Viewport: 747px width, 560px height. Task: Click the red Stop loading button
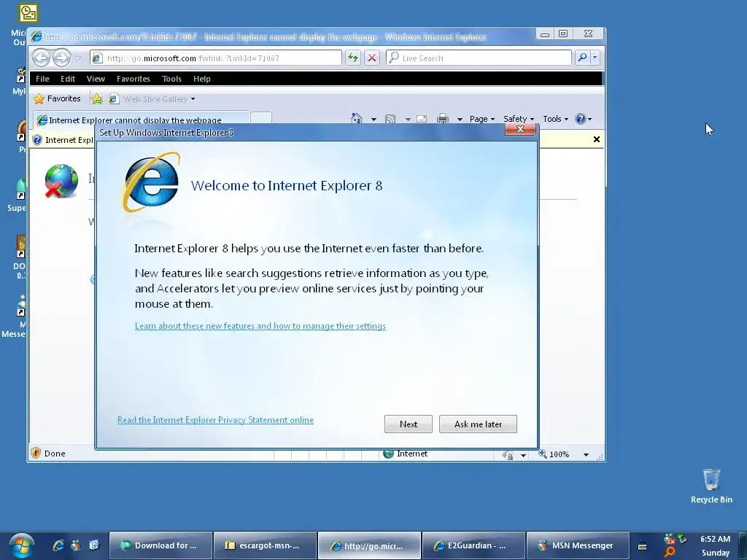point(372,58)
